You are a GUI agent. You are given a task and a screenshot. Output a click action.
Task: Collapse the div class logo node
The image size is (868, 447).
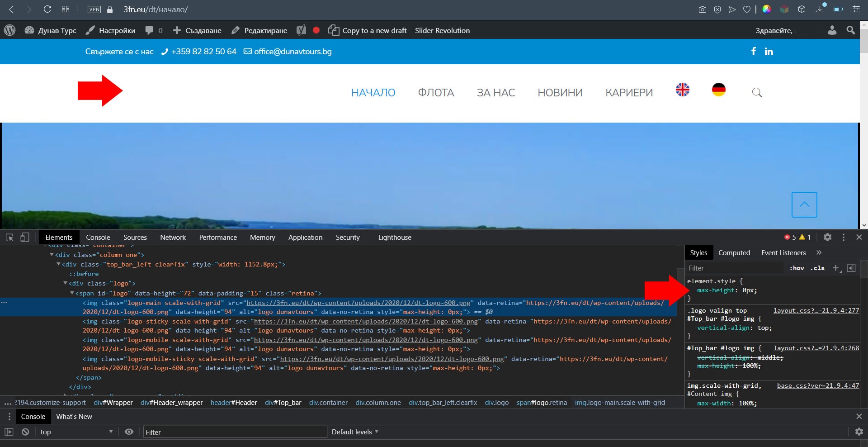click(x=65, y=283)
